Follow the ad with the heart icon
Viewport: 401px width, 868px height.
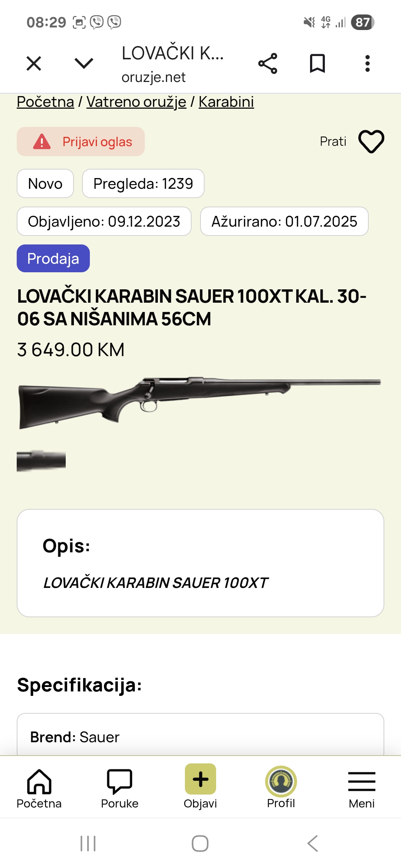(x=371, y=141)
